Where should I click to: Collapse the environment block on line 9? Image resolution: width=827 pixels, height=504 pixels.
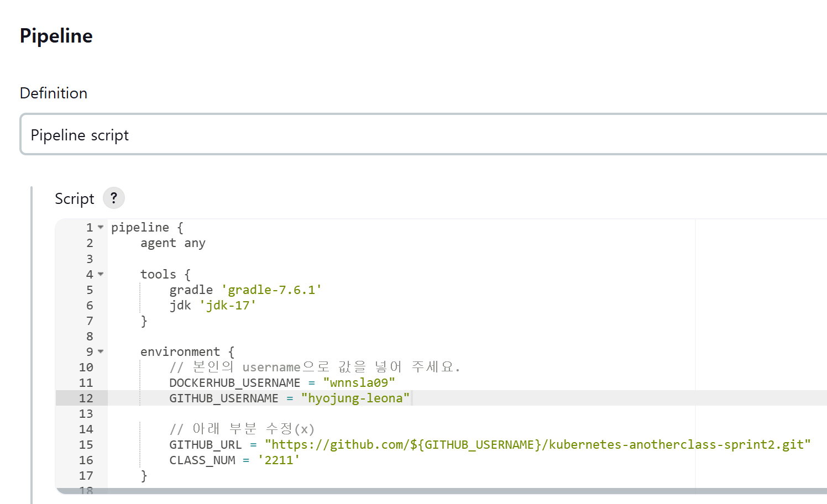(x=101, y=351)
